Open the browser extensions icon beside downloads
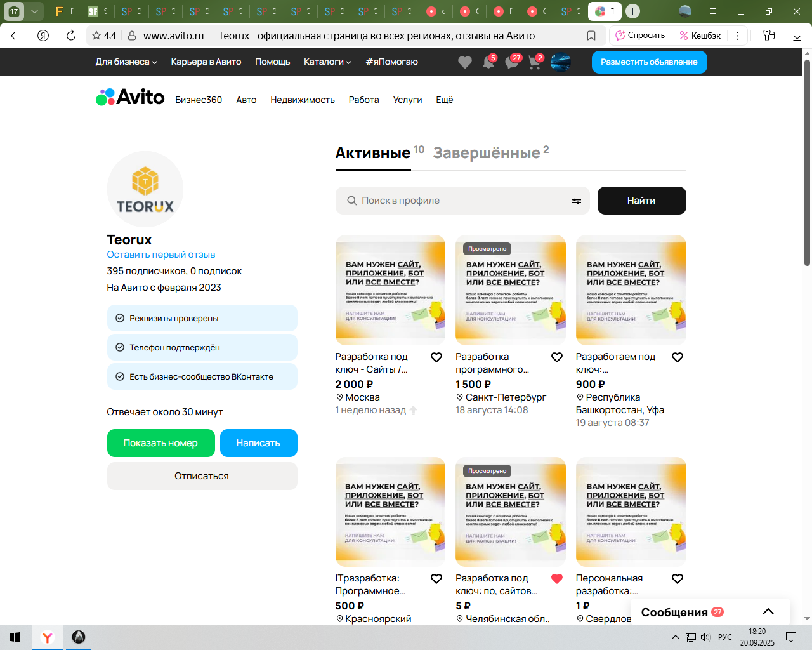Viewport: 812px width, 650px height. point(769,36)
